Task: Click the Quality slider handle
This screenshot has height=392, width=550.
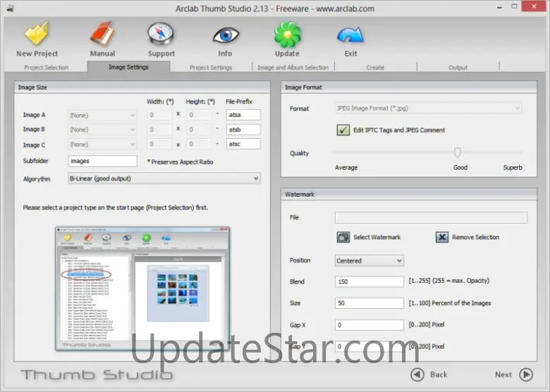Action: 457,152
